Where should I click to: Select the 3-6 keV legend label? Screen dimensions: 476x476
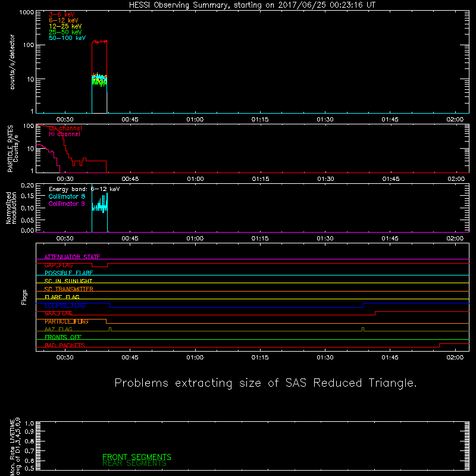[x=62, y=14]
